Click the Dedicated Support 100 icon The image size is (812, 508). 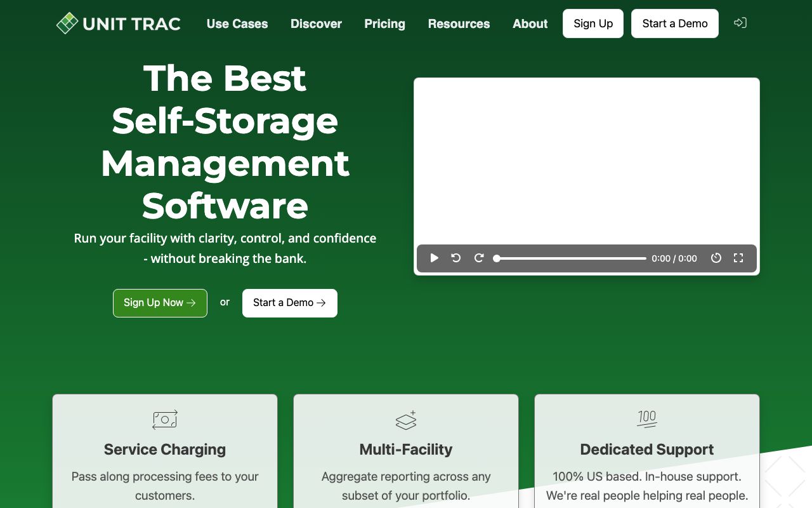[x=647, y=418]
